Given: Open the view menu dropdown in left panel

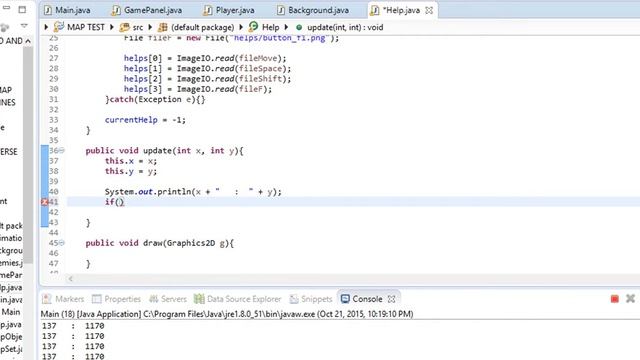Looking at the screenshot, I should 24,26.
